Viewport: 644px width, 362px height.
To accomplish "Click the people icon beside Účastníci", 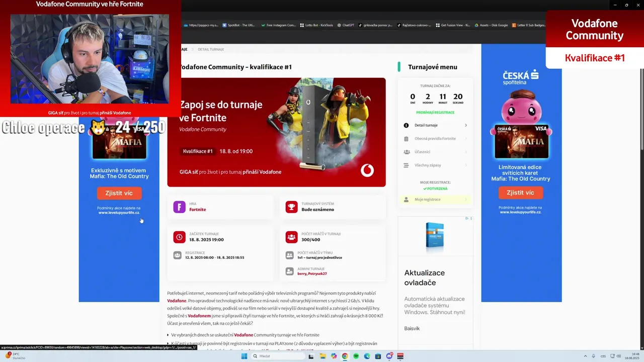I will coord(406,152).
